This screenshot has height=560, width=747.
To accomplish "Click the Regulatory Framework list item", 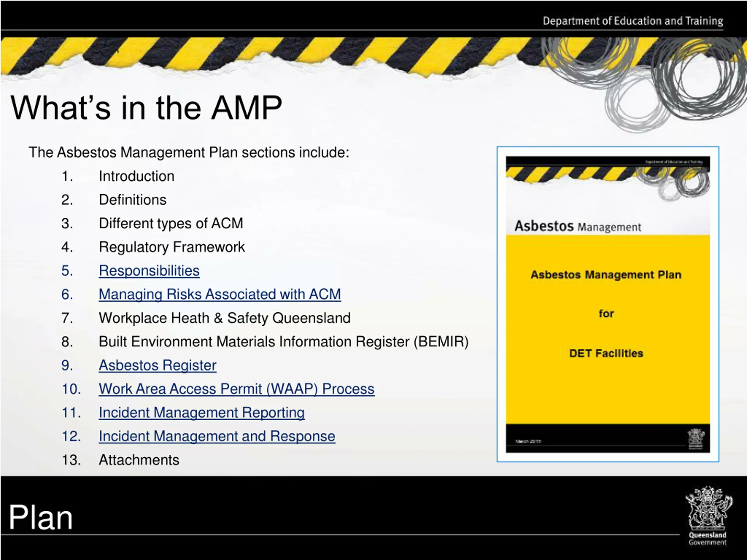I will 172,247.
